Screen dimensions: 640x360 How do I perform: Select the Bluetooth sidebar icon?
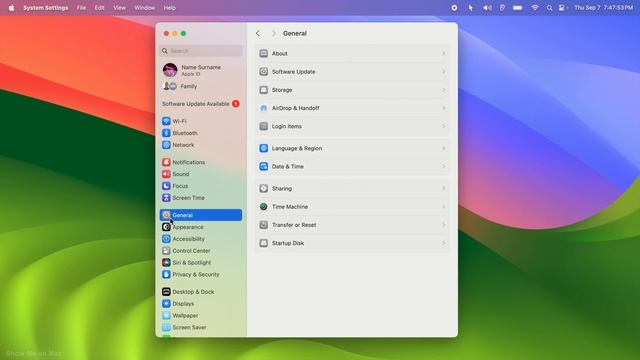(x=166, y=133)
